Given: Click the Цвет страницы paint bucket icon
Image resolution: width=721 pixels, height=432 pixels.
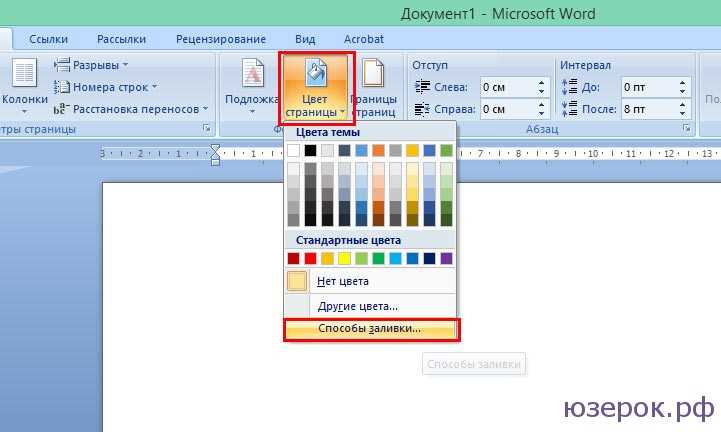Looking at the screenshot, I should coord(315,73).
